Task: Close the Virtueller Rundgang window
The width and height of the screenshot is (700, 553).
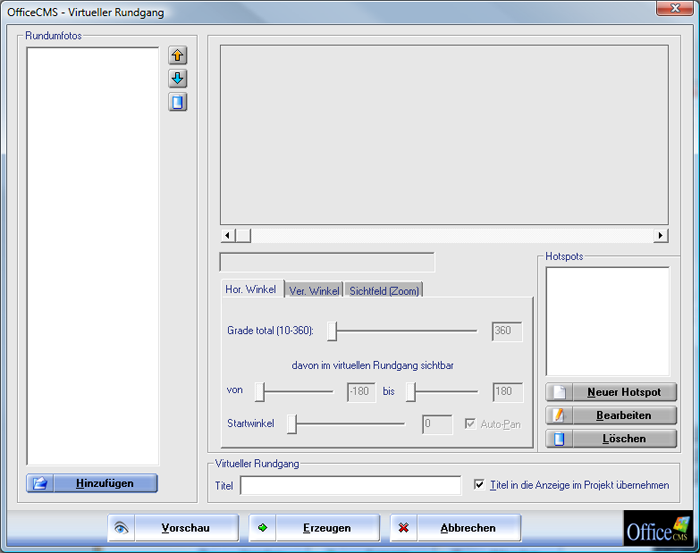Action: click(675, 8)
